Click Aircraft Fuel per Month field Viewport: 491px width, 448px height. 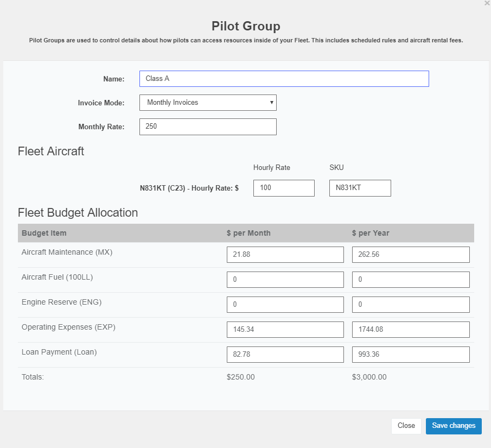tap(285, 280)
